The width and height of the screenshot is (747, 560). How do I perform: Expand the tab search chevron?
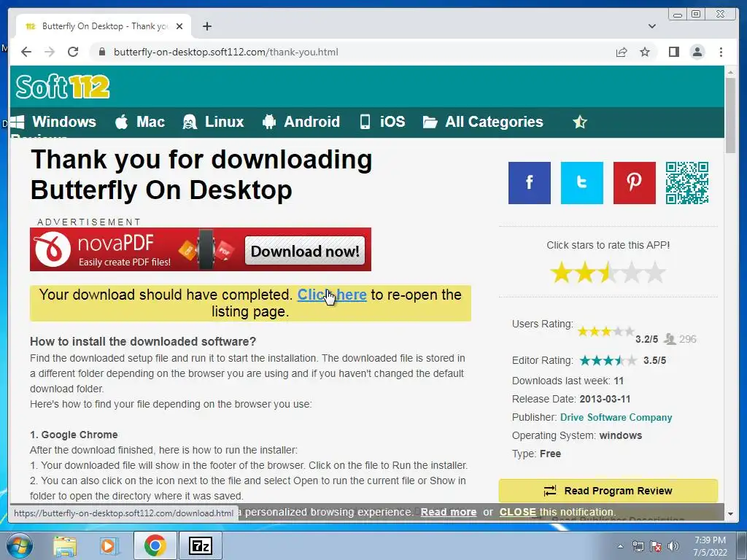[651, 26]
